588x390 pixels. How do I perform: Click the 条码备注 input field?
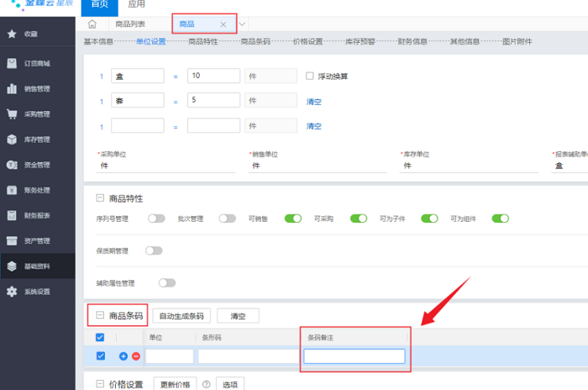[x=354, y=356]
